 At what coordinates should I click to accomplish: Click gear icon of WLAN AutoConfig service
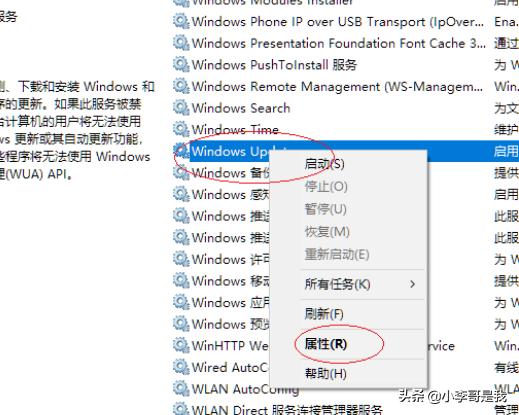[181, 389]
